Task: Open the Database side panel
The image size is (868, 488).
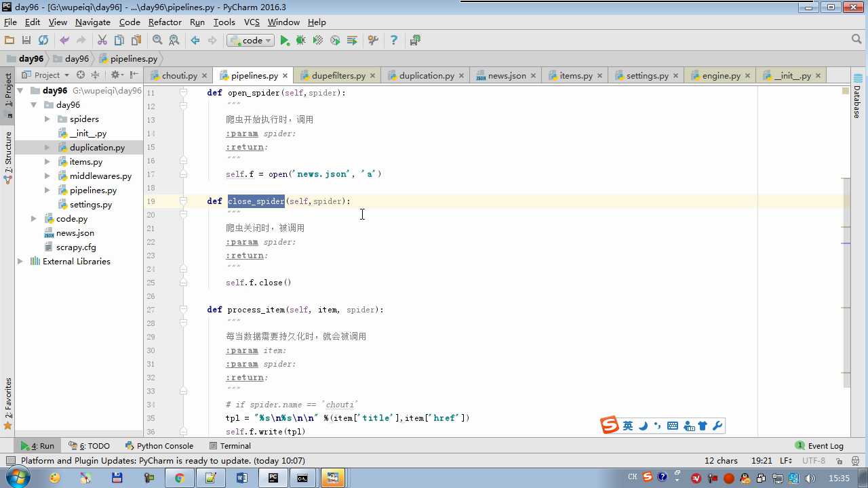Action: 857,96
